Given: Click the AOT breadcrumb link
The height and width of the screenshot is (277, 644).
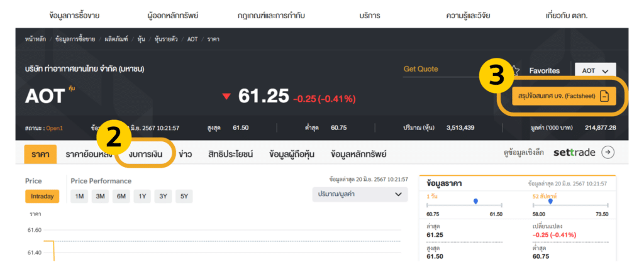Looking at the screenshot, I should coord(192,40).
